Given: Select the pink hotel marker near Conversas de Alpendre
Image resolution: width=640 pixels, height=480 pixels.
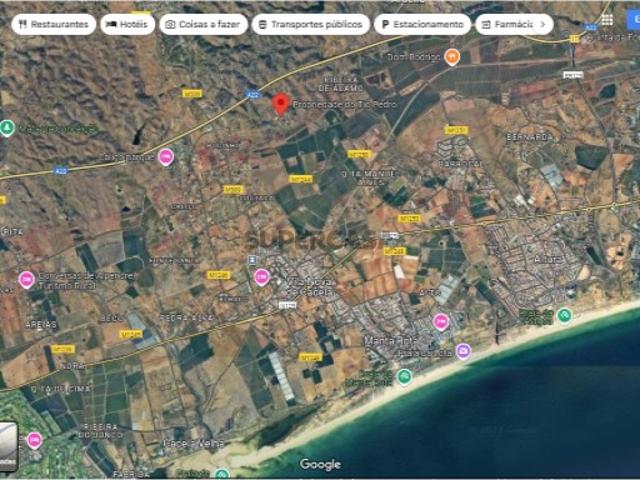Looking at the screenshot, I should pyautogui.click(x=26, y=279).
